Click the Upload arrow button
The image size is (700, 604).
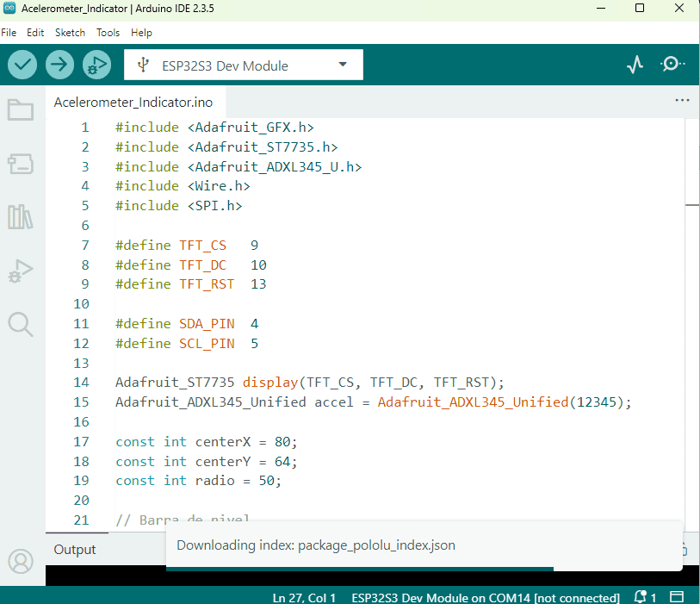pos(59,65)
